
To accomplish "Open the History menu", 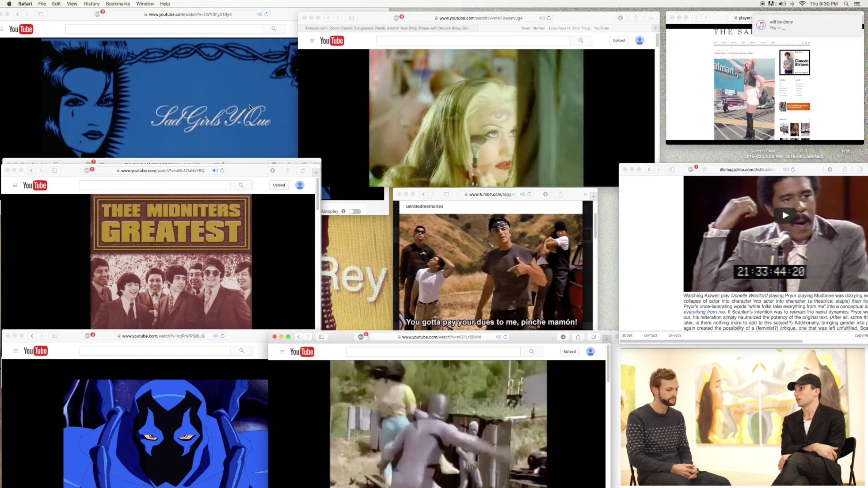I will coord(91,4).
